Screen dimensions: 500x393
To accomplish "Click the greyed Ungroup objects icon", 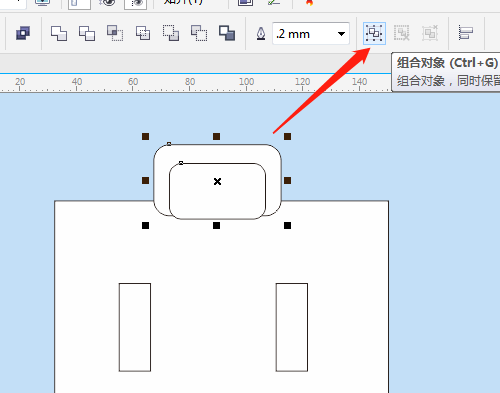I will pos(402,33).
